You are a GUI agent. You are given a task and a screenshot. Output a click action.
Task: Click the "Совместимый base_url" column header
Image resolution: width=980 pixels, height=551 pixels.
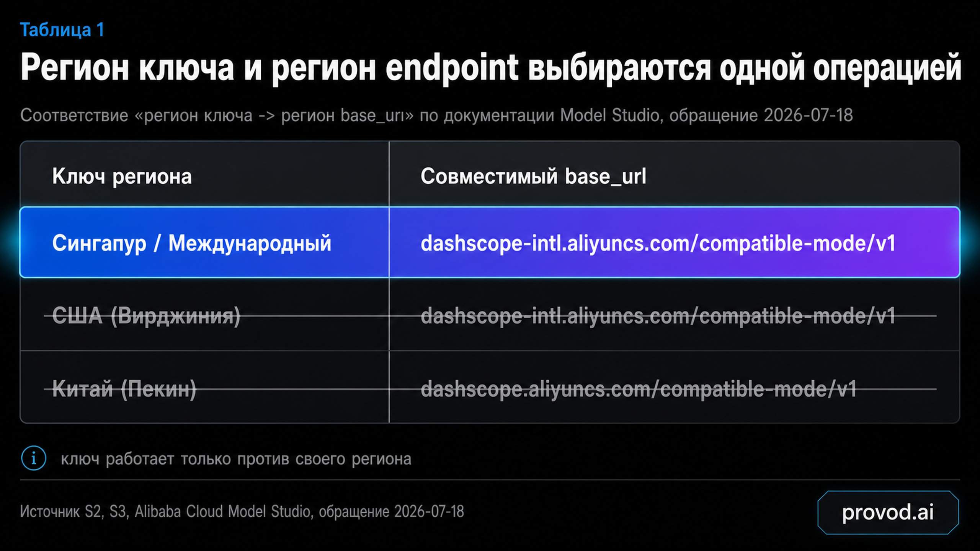[x=533, y=176]
